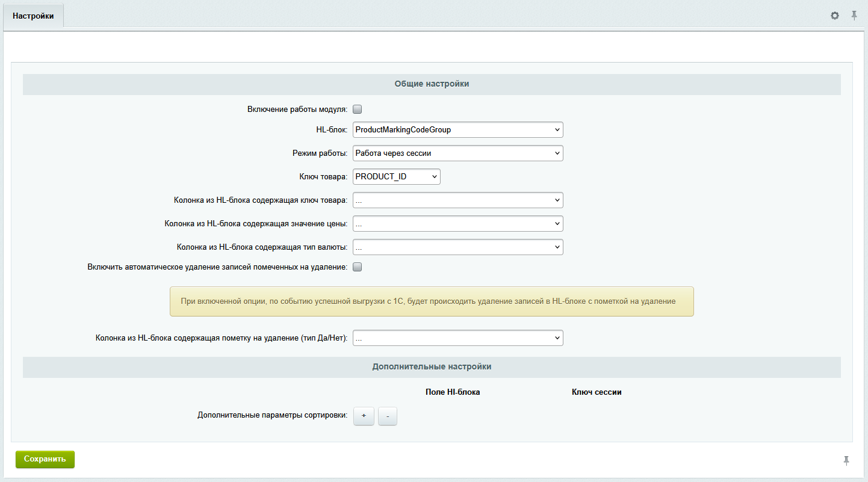Click the 'Сохранить' button
Image resolution: width=868 pixels, height=482 pixels.
tap(45, 459)
